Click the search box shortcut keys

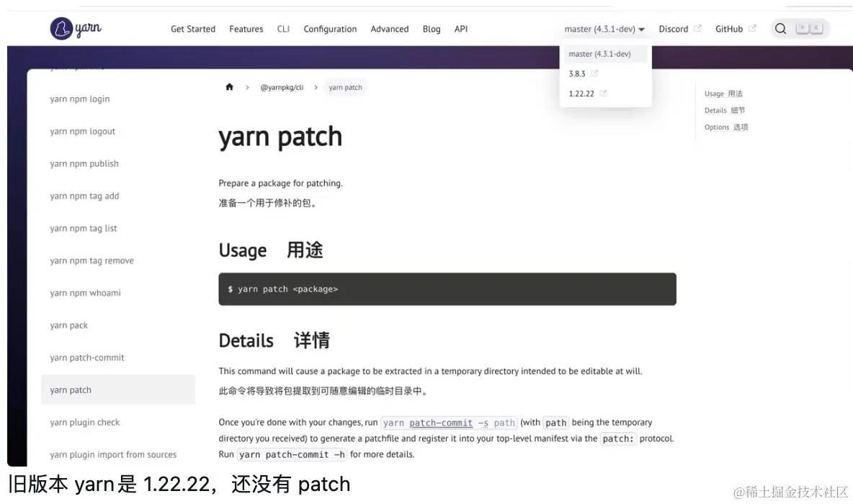809,28
